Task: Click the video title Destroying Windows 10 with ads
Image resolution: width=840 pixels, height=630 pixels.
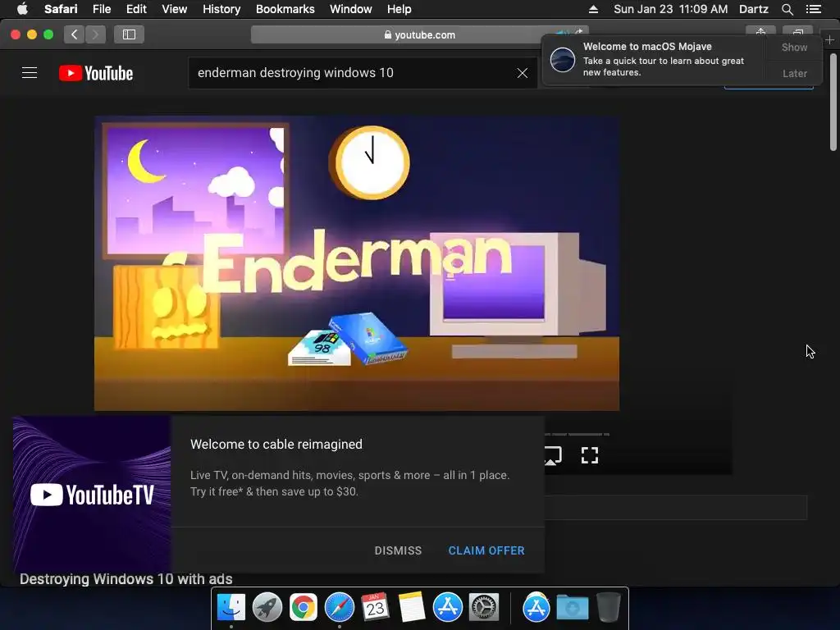Action: point(126,579)
